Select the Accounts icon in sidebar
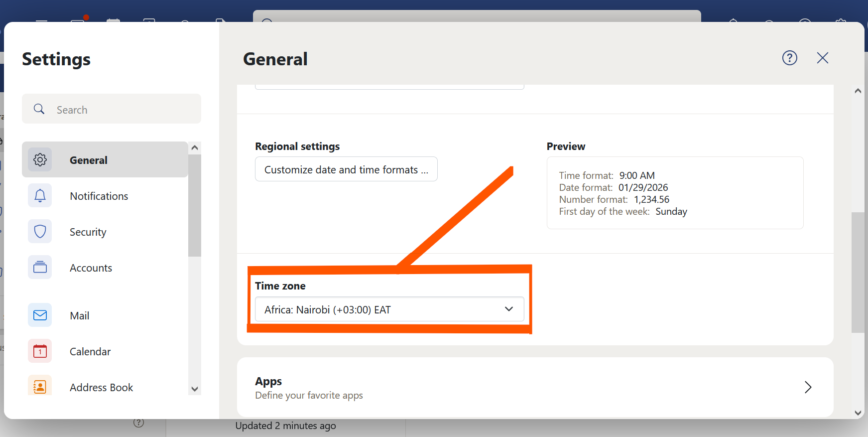868x437 pixels. click(x=40, y=267)
